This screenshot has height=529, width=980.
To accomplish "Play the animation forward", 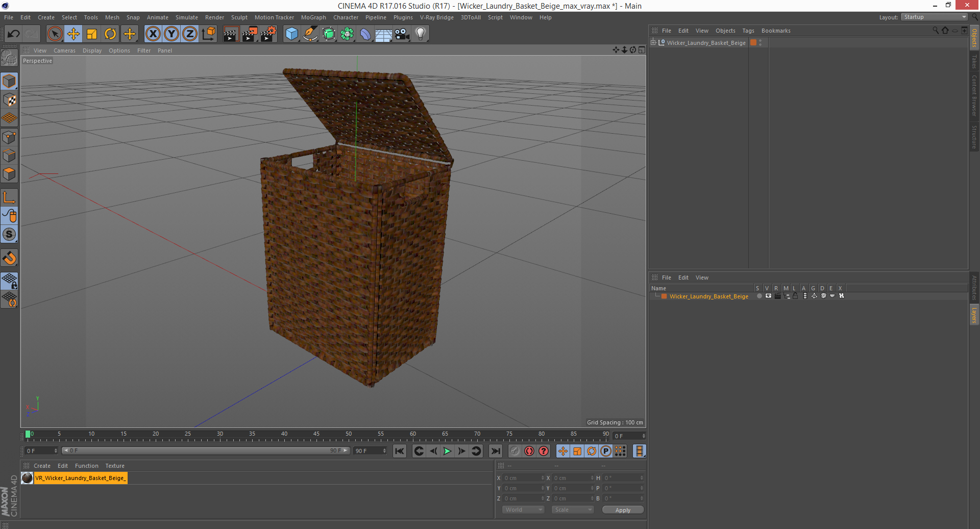I will click(x=447, y=451).
